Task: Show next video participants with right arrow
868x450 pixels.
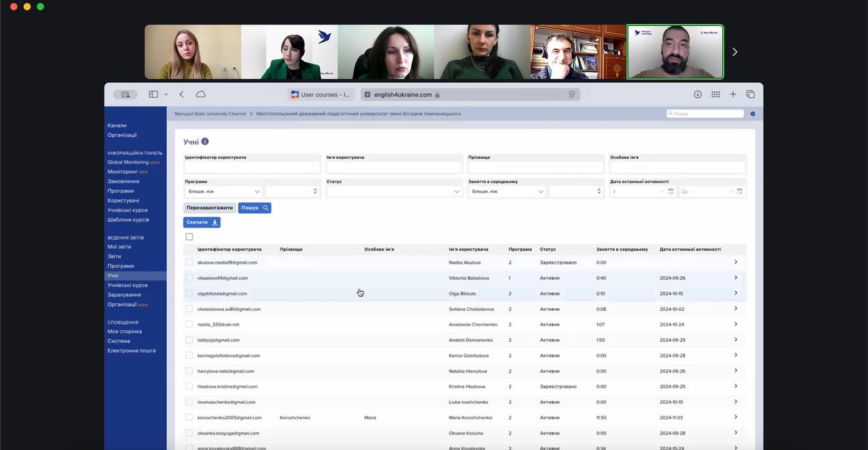Action: click(x=734, y=52)
